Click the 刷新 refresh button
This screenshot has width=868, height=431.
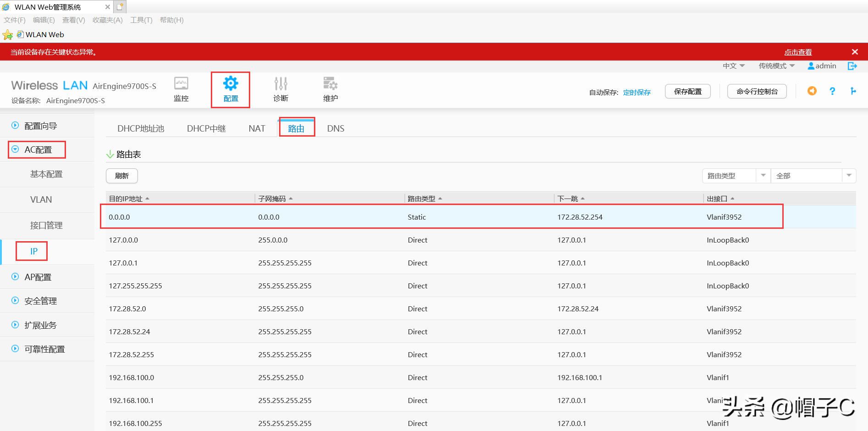[122, 176]
